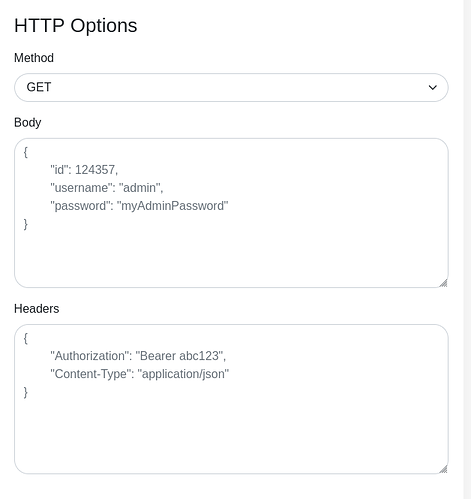
Task: Click the vertical scrollbar track on the right
Action: point(467,249)
